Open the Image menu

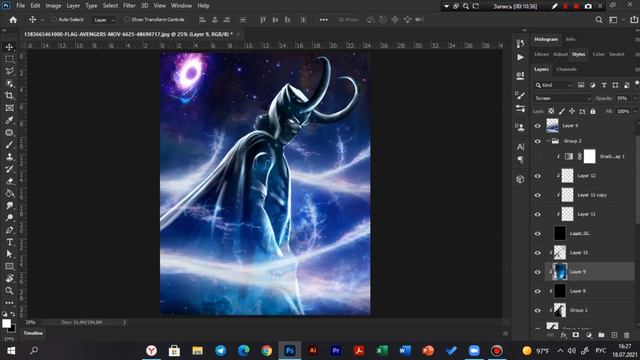click(x=53, y=6)
